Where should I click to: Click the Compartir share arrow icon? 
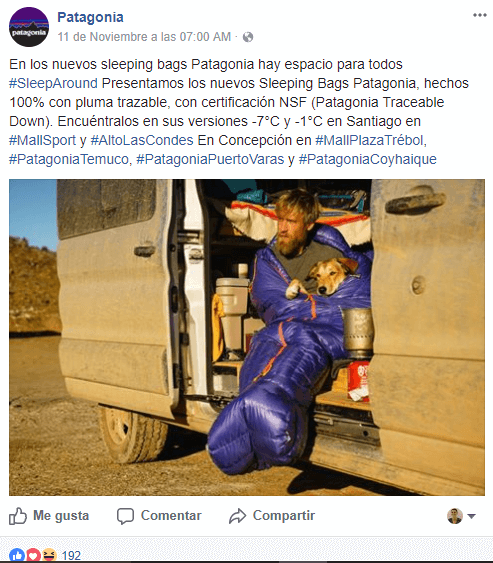pos(238,516)
